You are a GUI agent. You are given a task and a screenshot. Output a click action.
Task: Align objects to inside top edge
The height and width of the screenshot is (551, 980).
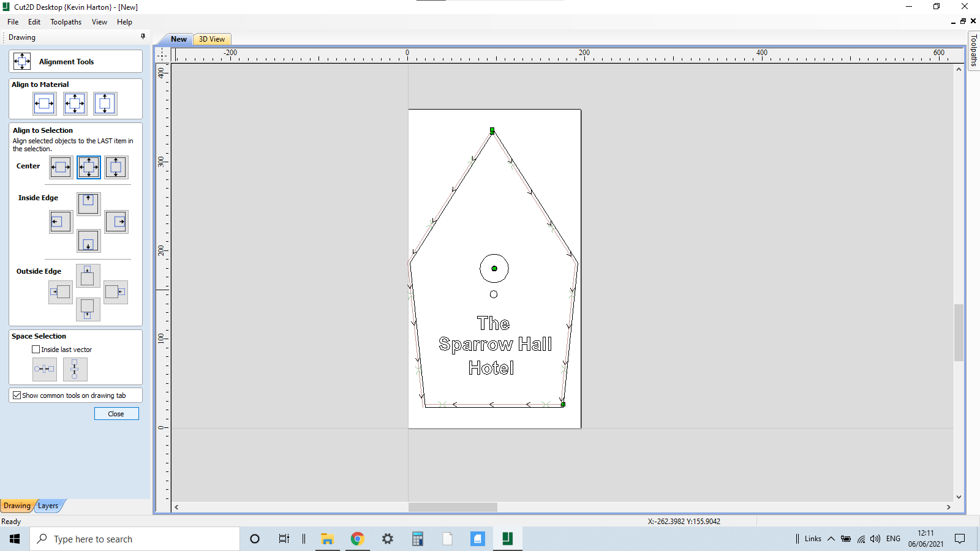[x=88, y=203]
